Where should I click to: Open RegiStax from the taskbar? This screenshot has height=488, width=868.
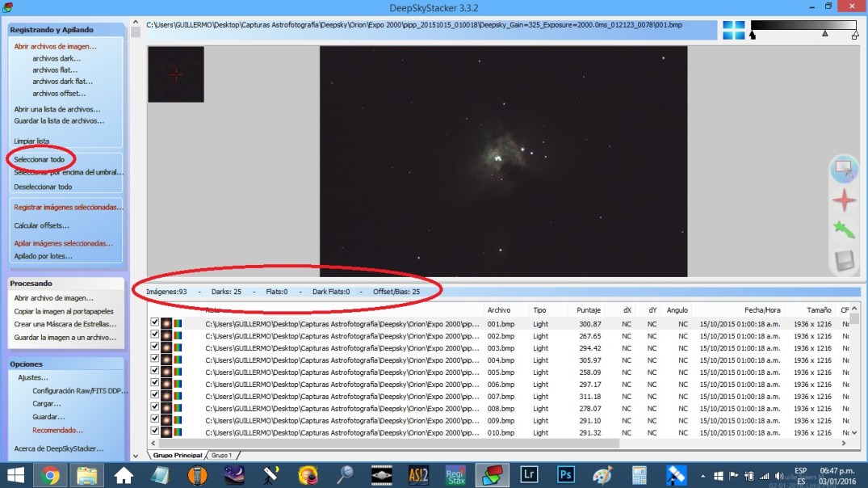[x=455, y=475]
